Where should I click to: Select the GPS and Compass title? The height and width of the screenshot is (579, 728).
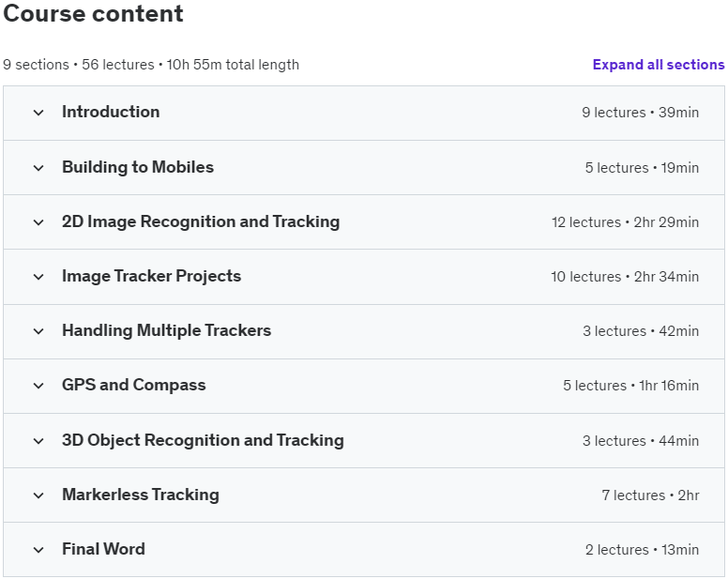point(134,385)
